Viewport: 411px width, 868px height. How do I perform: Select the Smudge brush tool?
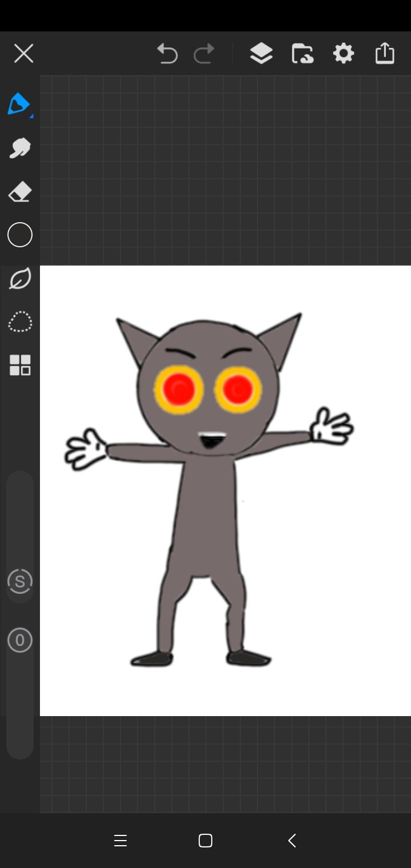pos(19,148)
